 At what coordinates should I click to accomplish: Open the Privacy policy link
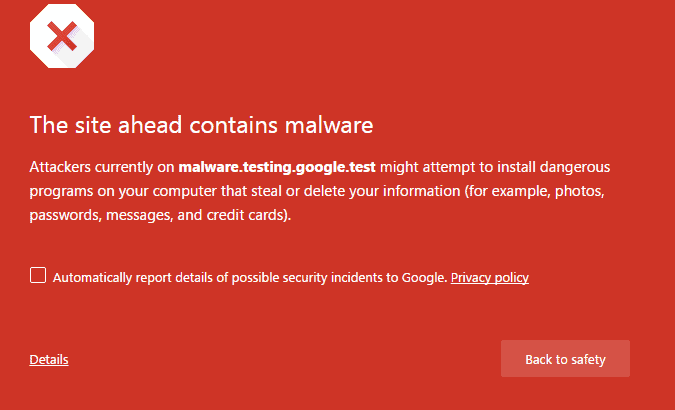point(489,278)
